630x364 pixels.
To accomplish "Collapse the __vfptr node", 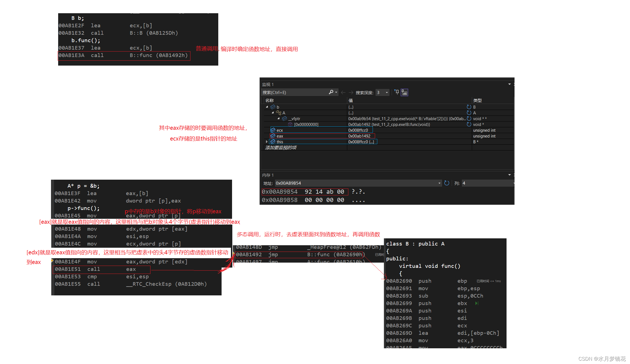I will point(278,118).
